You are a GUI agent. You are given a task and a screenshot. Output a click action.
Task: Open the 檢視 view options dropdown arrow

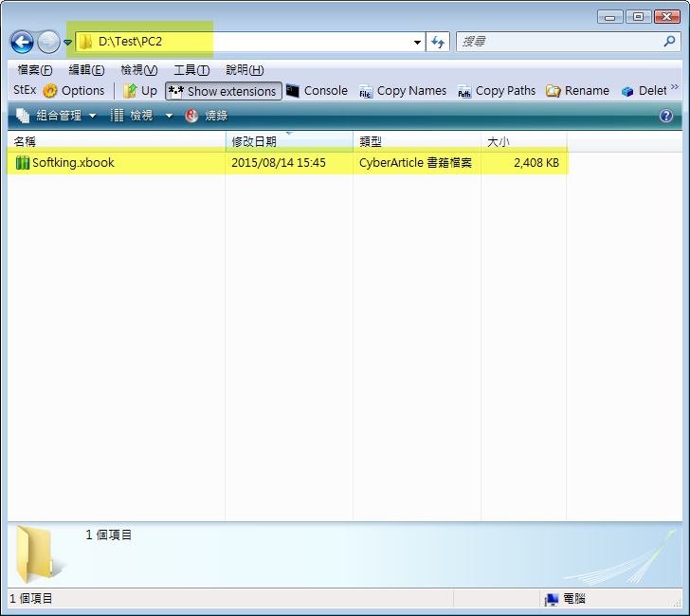click(169, 116)
